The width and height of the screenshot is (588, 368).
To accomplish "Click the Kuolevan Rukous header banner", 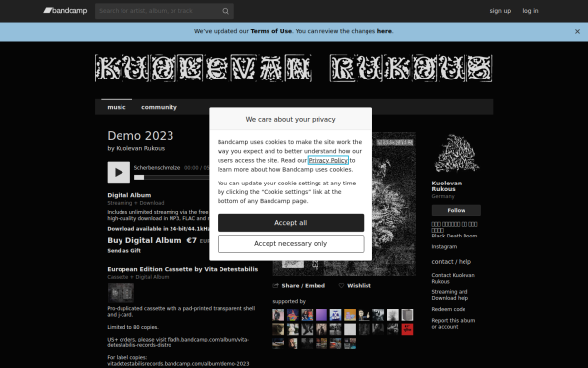I will pos(294,69).
